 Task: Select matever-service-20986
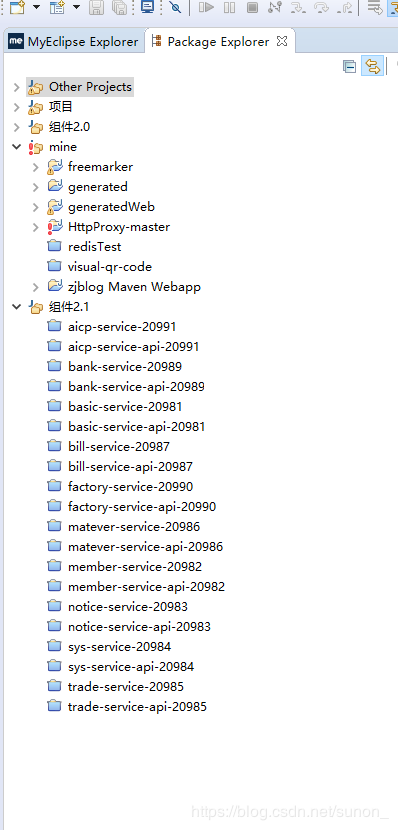click(134, 527)
